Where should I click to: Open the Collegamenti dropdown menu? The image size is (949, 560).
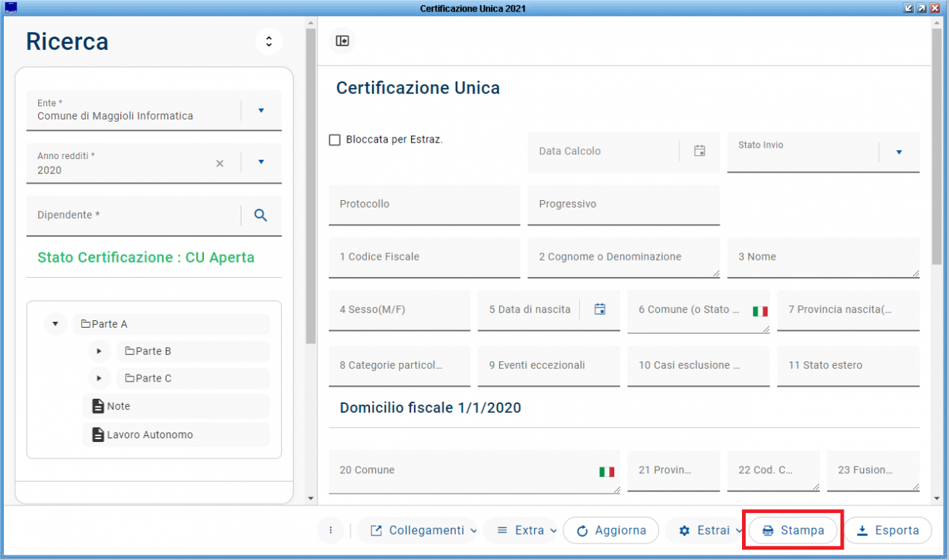(418, 530)
